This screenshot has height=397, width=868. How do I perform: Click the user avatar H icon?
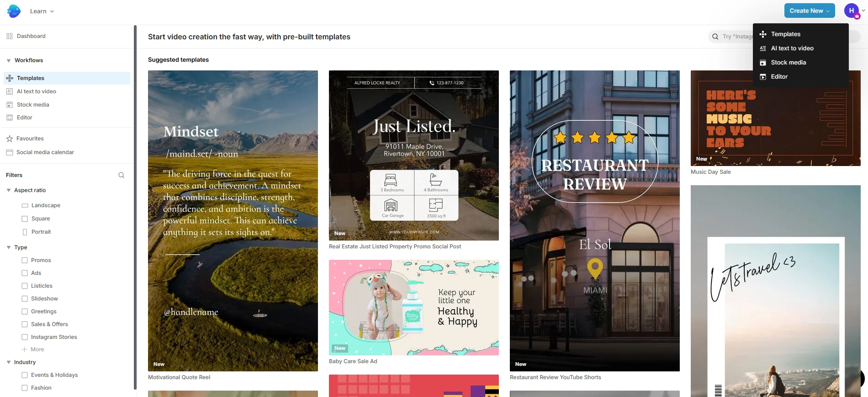click(852, 11)
